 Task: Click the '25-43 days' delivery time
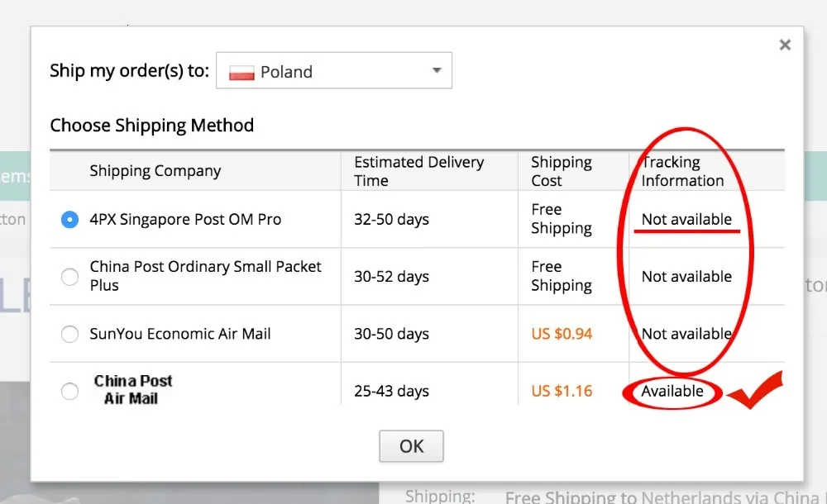[x=391, y=391]
